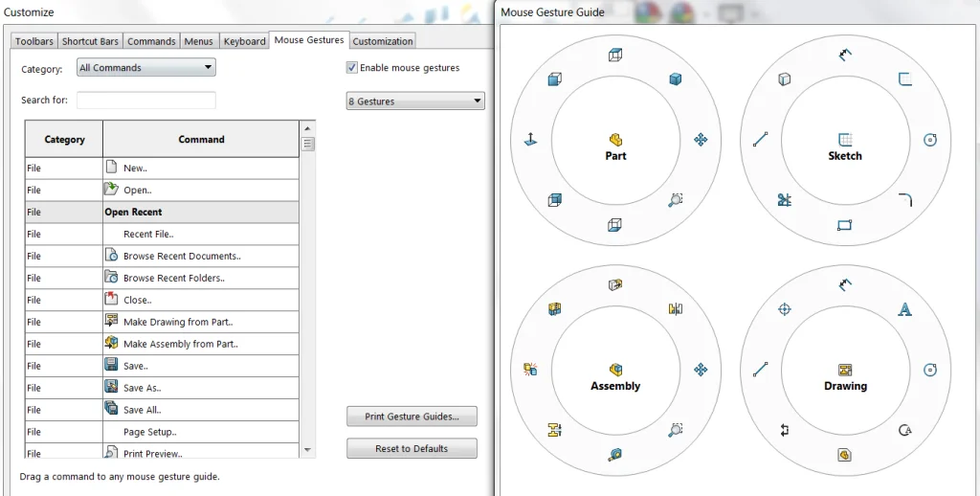The height and width of the screenshot is (496, 980).
Task: Select the Open.. command row
Action: pos(162,191)
